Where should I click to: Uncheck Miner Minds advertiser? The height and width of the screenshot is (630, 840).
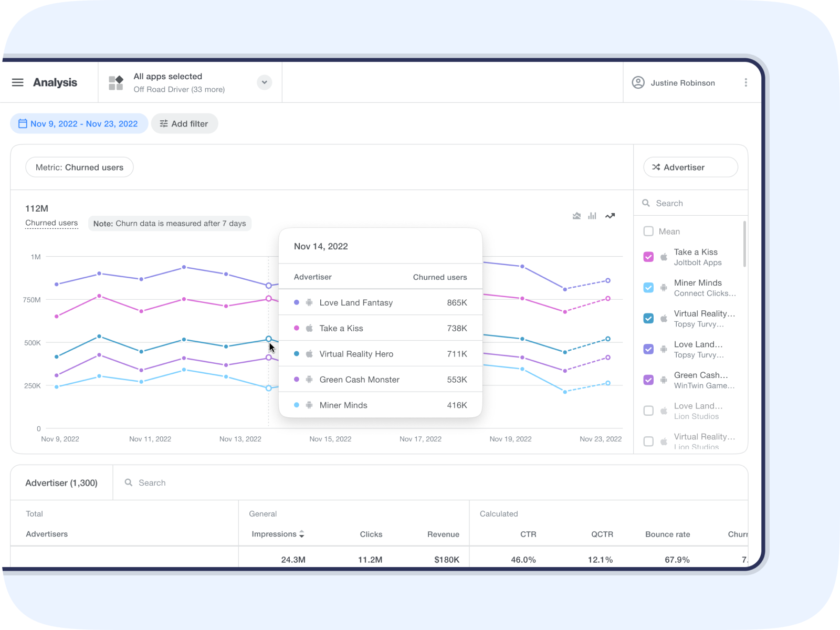coord(648,288)
